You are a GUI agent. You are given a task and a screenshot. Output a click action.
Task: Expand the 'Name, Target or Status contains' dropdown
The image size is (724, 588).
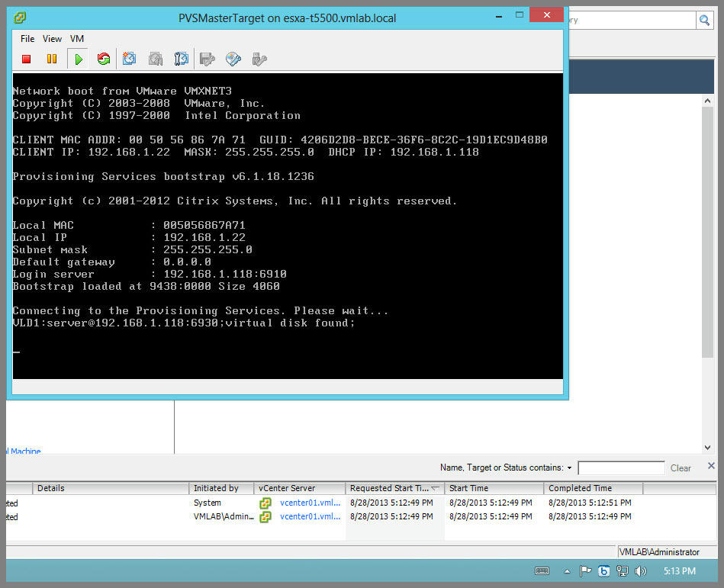(569, 468)
